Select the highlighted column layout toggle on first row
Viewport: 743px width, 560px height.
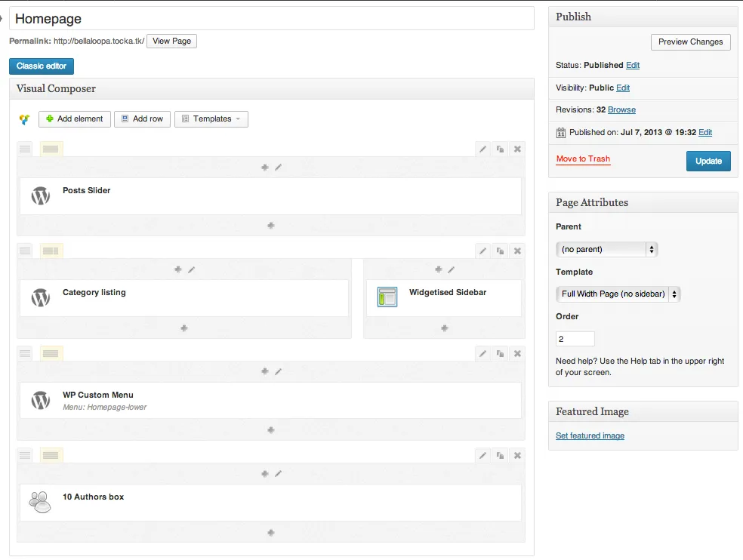(51, 149)
